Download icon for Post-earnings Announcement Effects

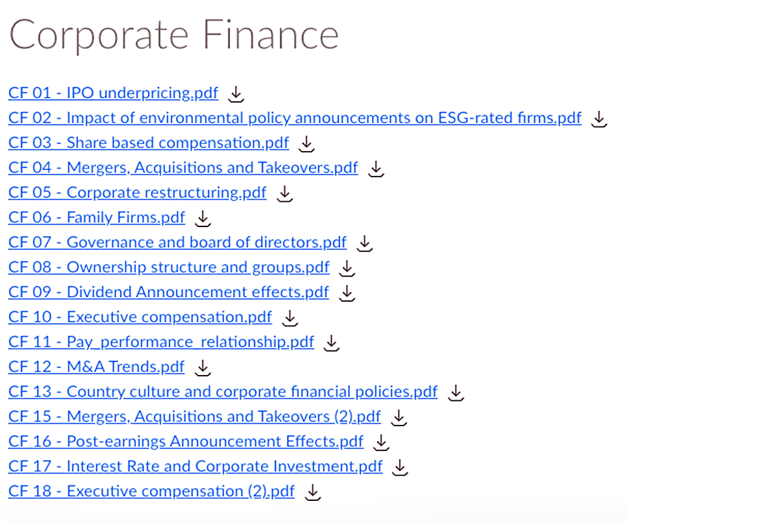382,442
